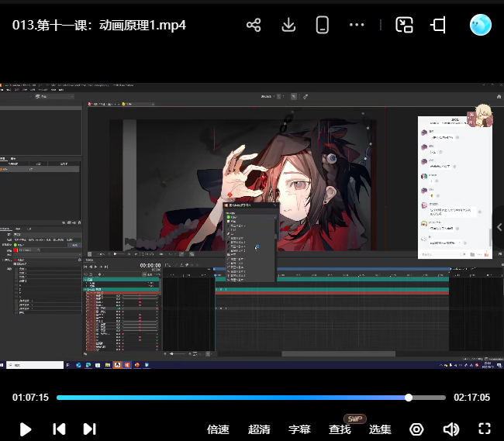
Task: Click the circular target icon beside volume
Action: pyautogui.click(x=417, y=429)
